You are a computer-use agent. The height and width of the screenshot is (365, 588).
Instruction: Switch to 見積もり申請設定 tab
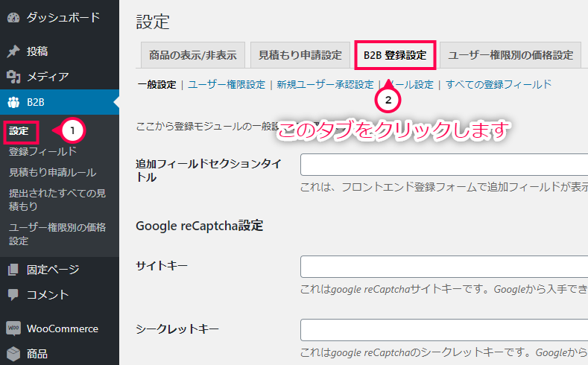(300, 55)
